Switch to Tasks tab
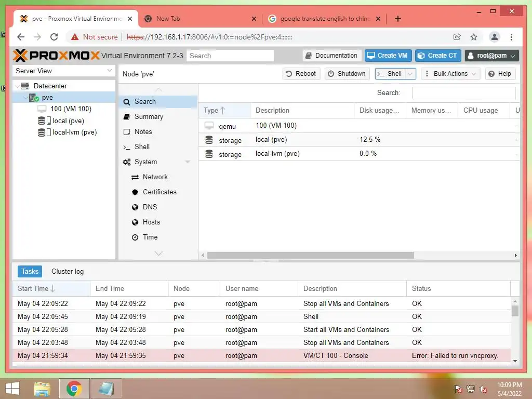This screenshot has height=399, width=532. point(30,271)
